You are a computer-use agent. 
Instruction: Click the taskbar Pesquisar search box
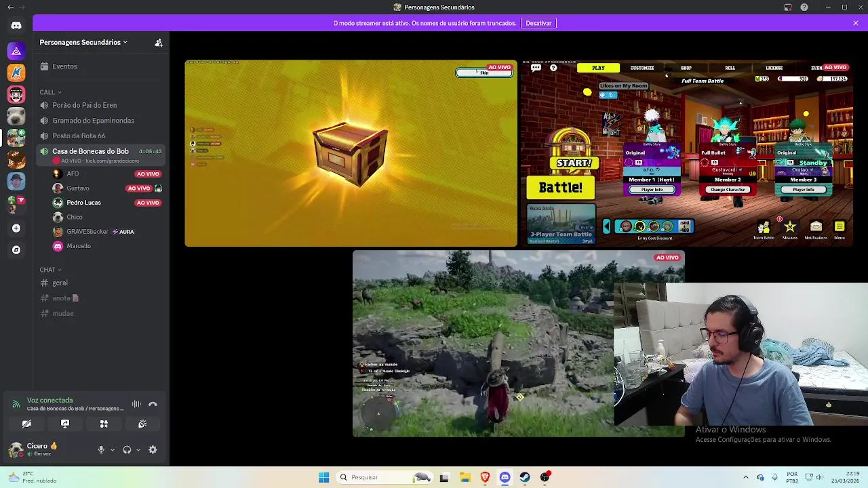point(385,477)
